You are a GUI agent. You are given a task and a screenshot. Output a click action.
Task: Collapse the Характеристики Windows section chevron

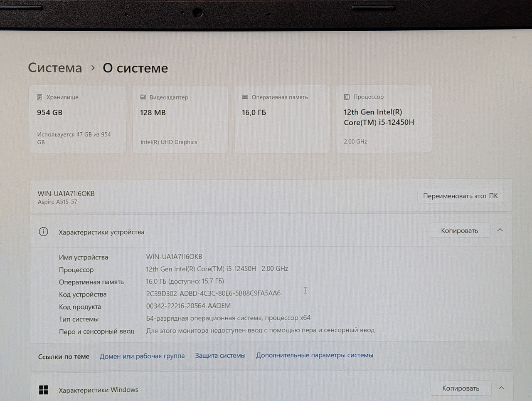[501, 388]
